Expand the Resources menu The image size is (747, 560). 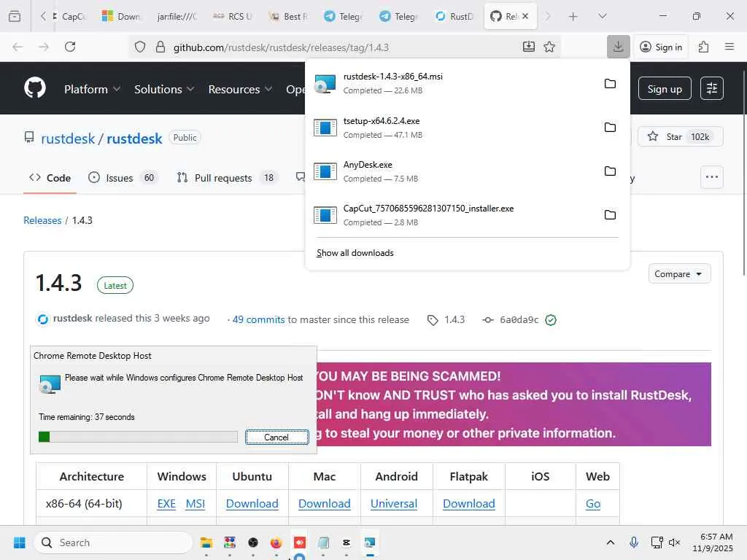pyautogui.click(x=240, y=89)
